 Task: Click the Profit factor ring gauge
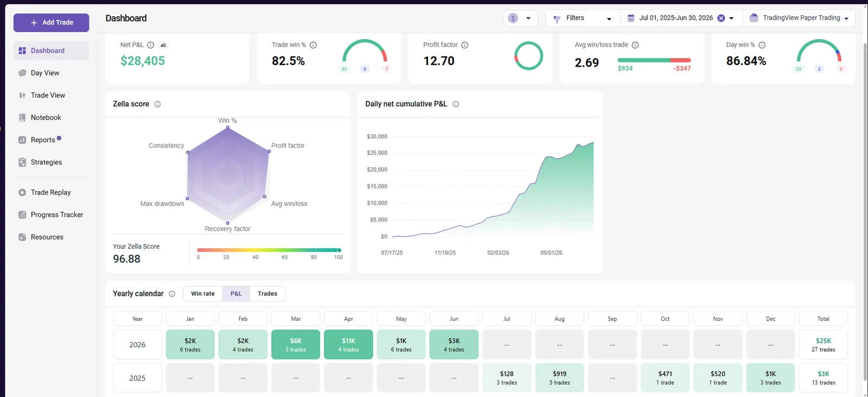coord(528,56)
